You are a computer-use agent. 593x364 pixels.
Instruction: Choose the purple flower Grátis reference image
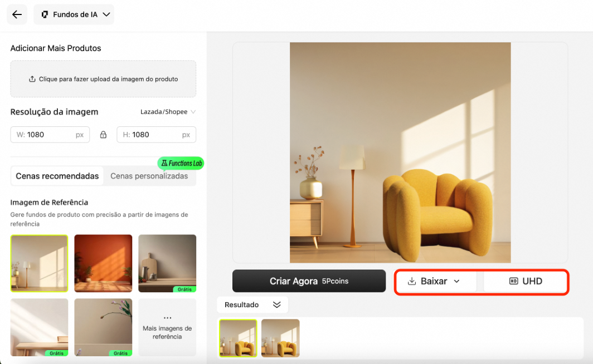(103, 327)
